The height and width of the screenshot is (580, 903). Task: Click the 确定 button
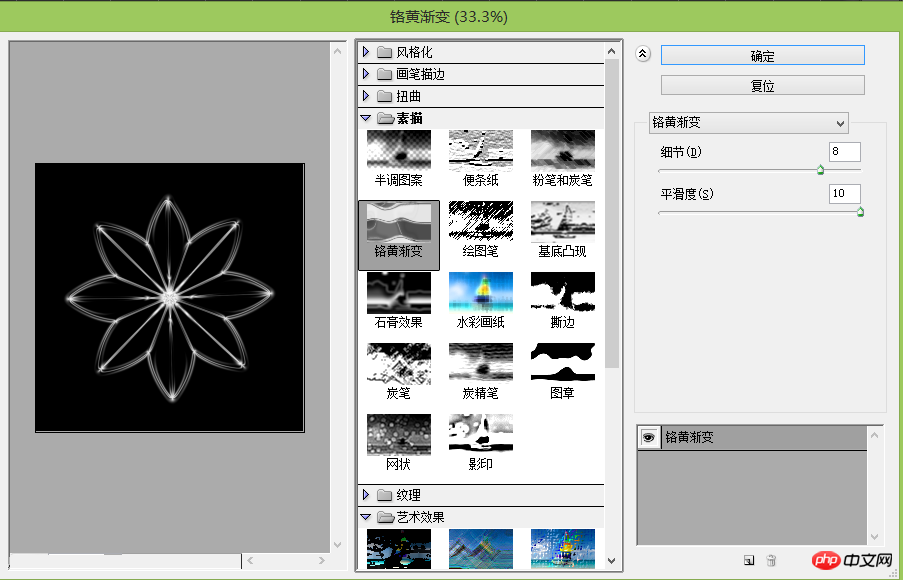pos(762,56)
